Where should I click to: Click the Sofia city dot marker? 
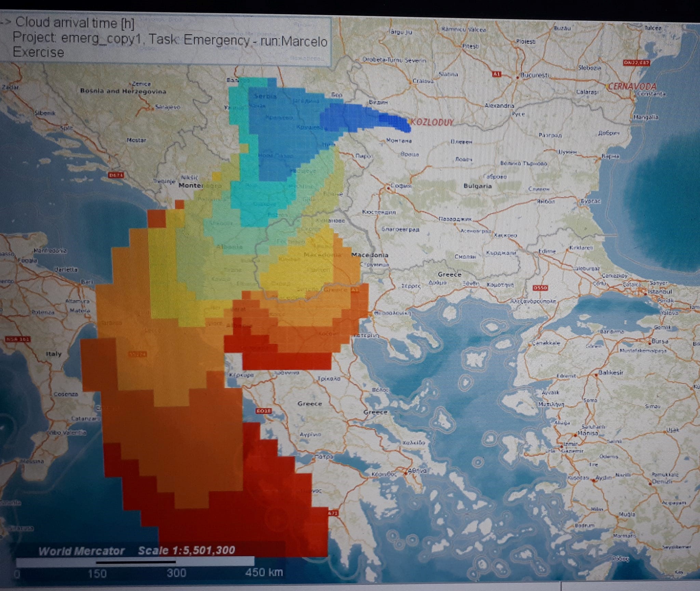click(388, 187)
